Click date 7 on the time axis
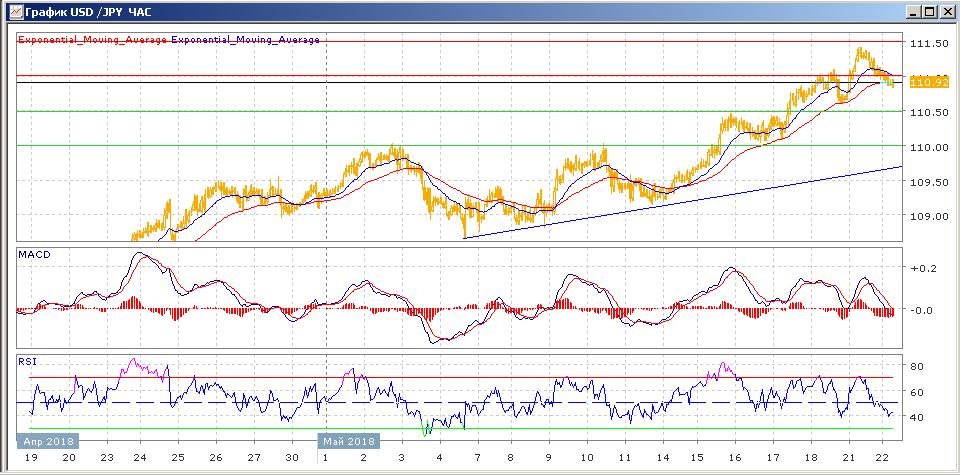 click(478, 457)
